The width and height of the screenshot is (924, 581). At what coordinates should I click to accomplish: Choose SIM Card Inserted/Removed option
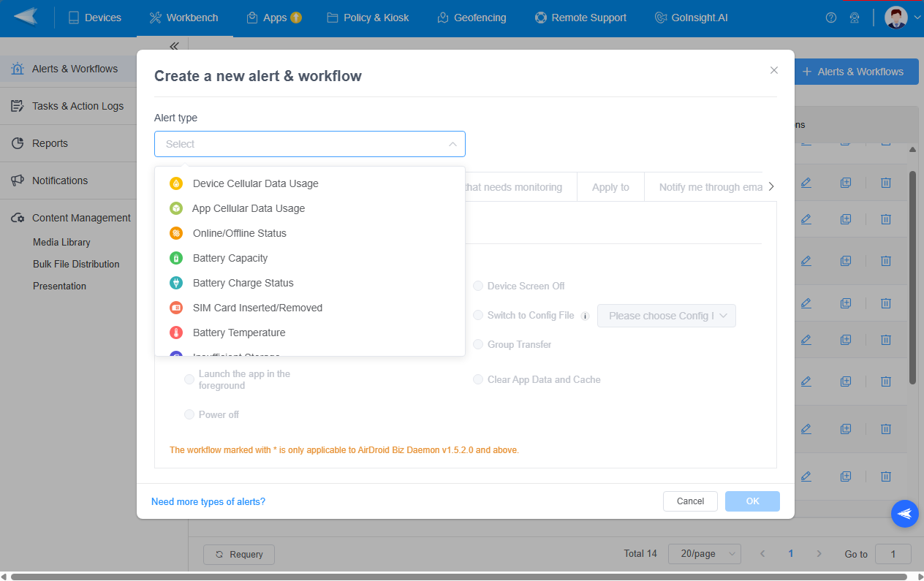pyautogui.click(x=310, y=308)
